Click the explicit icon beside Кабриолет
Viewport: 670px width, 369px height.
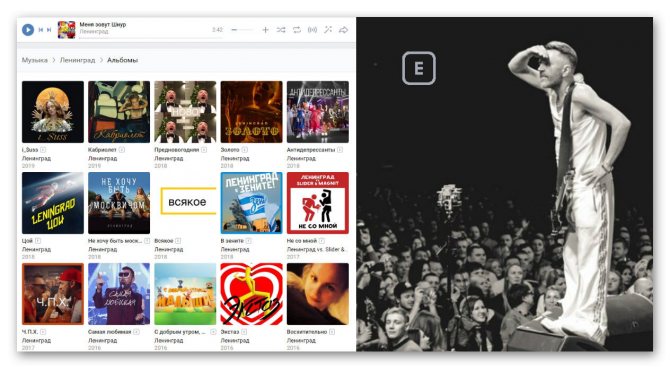pos(122,150)
